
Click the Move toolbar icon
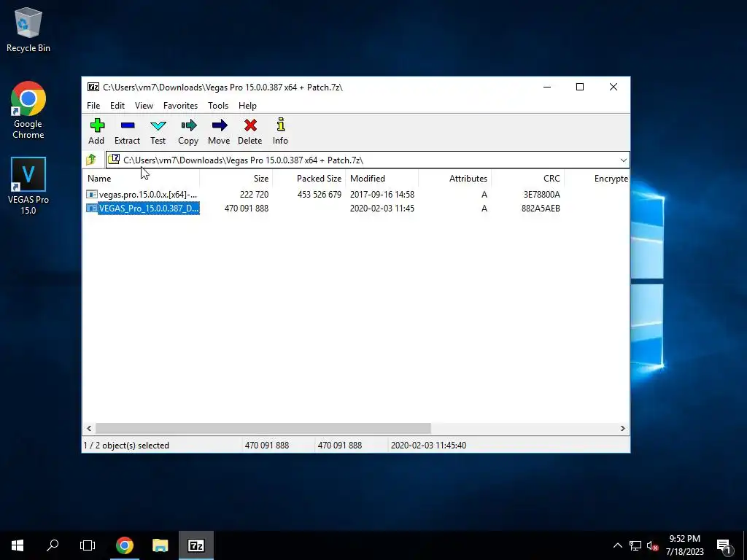point(219,125)
